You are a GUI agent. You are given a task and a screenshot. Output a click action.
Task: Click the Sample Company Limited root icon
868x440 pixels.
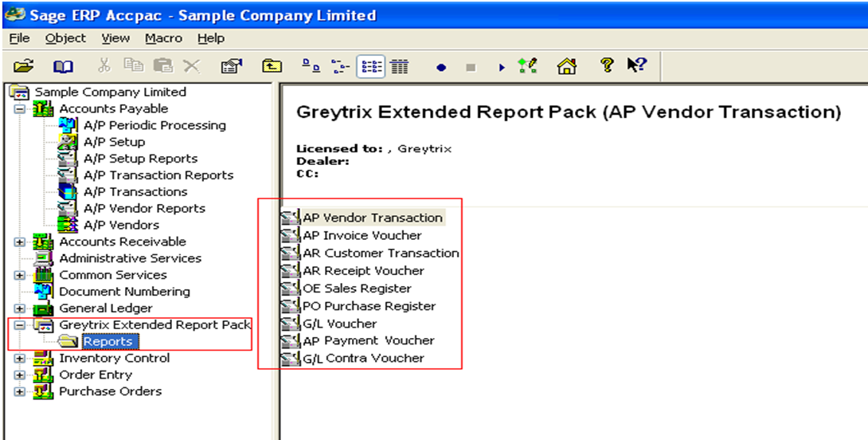pos(20,92)
